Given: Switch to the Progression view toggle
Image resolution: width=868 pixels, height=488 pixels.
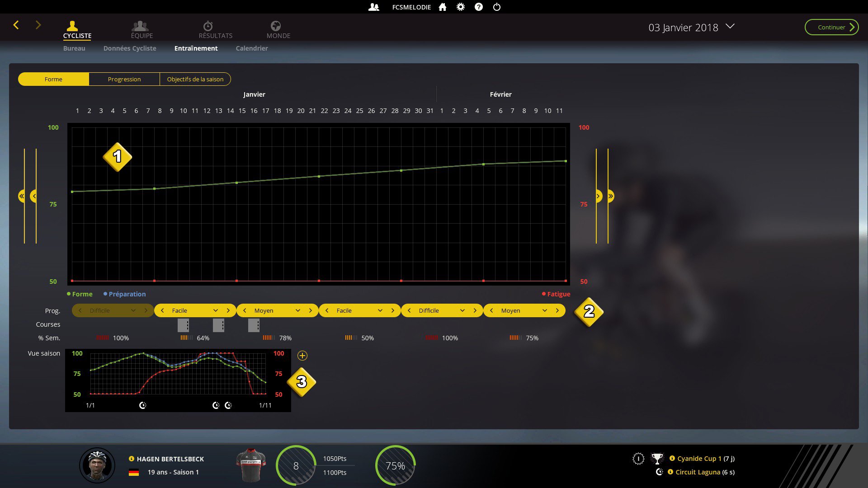Looking at the screenshot, I should click(124, 79).
